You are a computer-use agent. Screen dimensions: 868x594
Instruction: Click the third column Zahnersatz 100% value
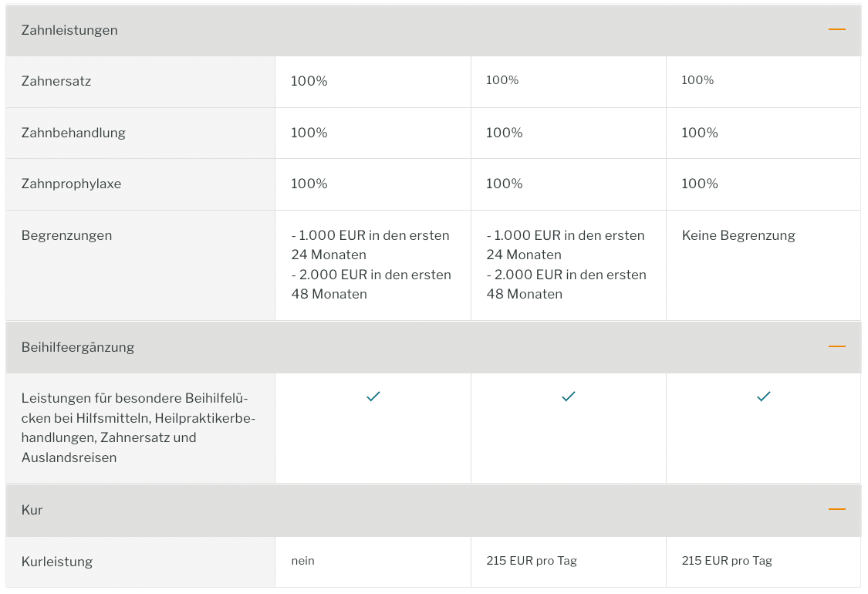(x=697, y=80)
